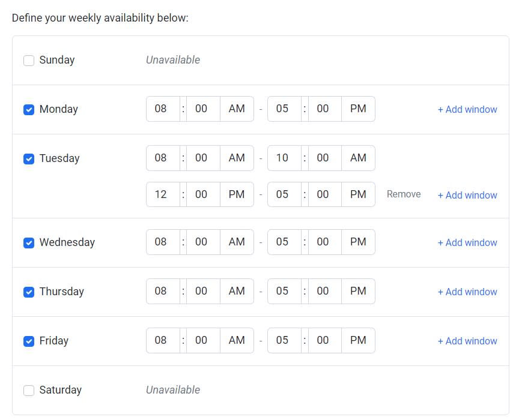Image resolution: width=519 pixels, height=420 pixels.
Task: Edit Monday start minutes field
Action: (203, 109)
